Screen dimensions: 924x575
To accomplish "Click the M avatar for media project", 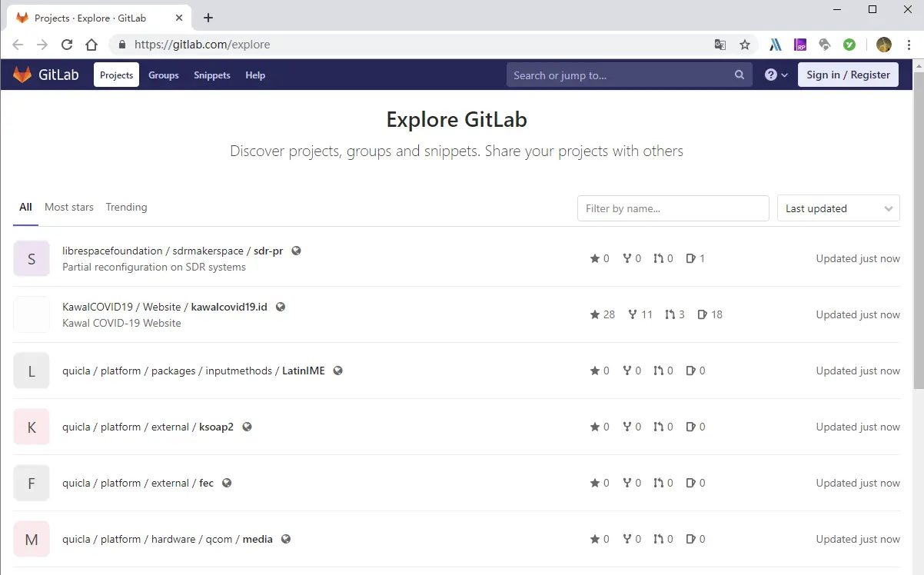I will point(32,539).
